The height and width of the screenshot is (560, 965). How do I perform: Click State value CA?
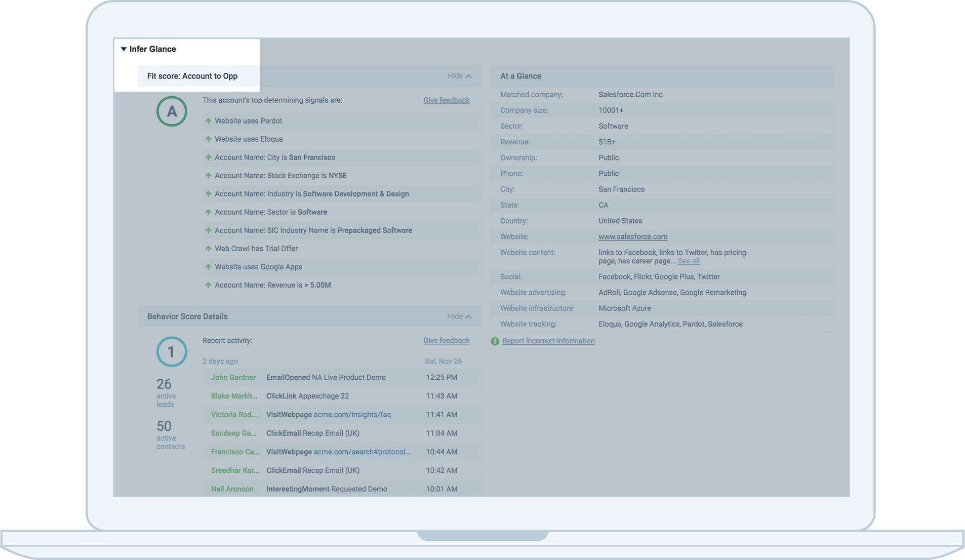[x=604, y=205]
